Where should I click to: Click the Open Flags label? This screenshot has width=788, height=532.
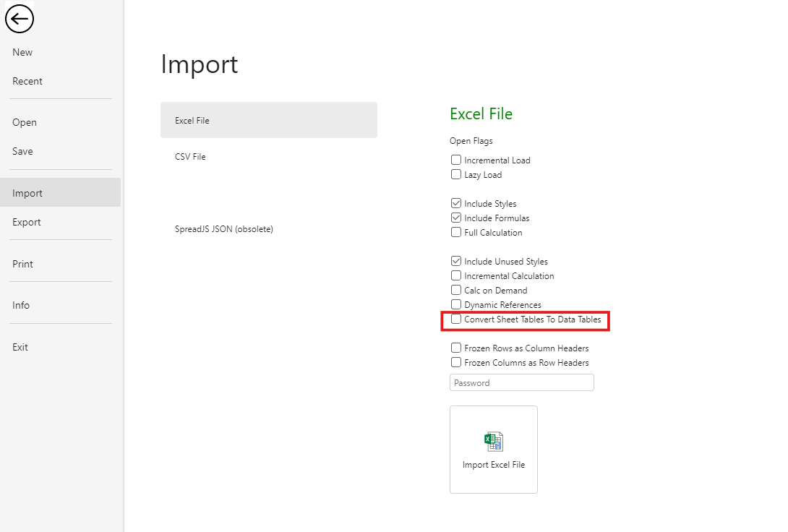(x=471, y=141)
